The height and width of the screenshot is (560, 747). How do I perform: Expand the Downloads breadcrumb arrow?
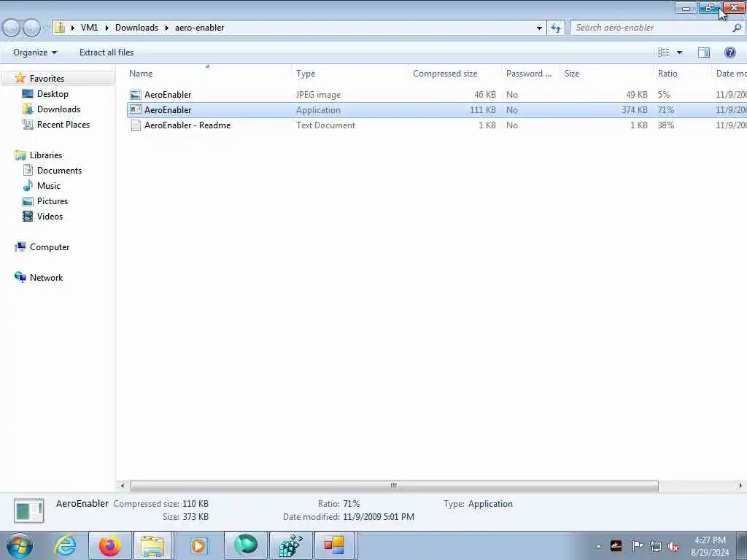(x=167, y=28)
